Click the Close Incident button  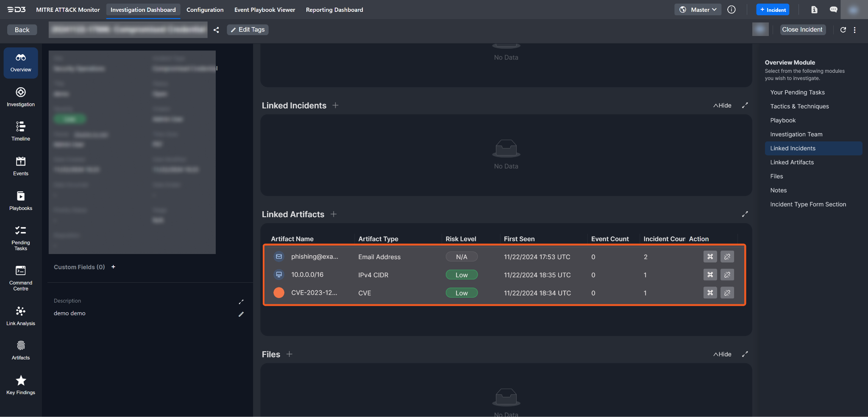[x=802, y=30]
